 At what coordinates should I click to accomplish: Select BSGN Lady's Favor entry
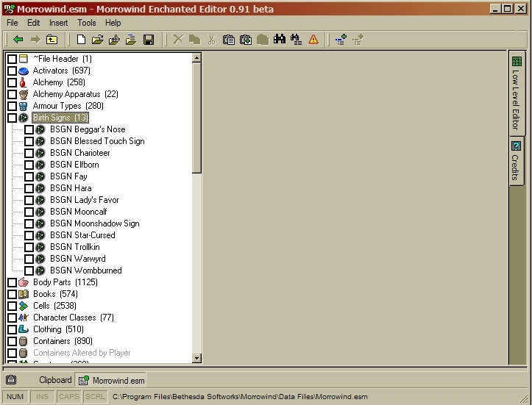[x=84, y=200]
